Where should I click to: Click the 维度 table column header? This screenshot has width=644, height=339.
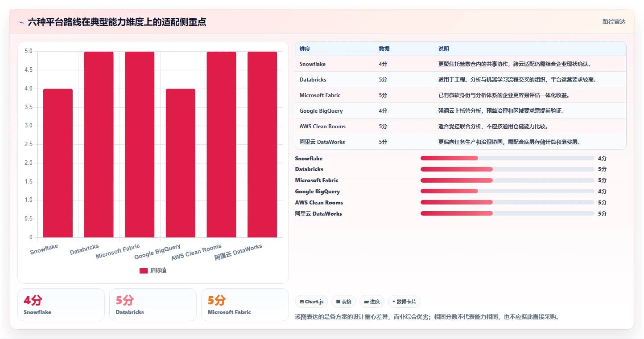pyautogui.click(x=305, y=49)
